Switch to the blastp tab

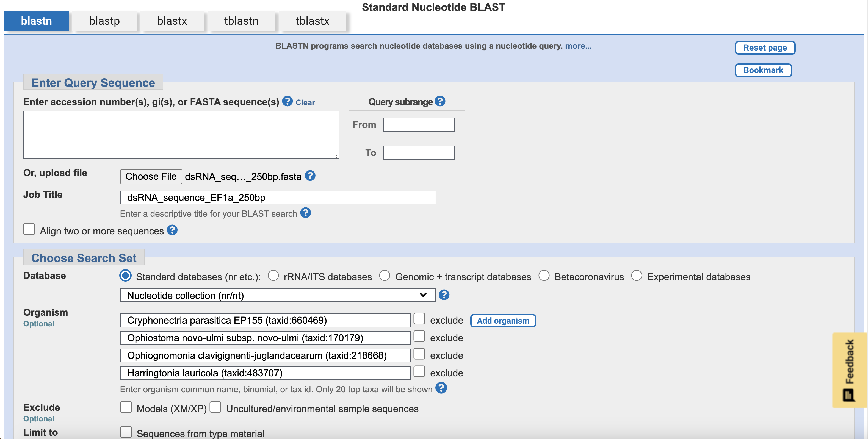[x=104, y=21]
